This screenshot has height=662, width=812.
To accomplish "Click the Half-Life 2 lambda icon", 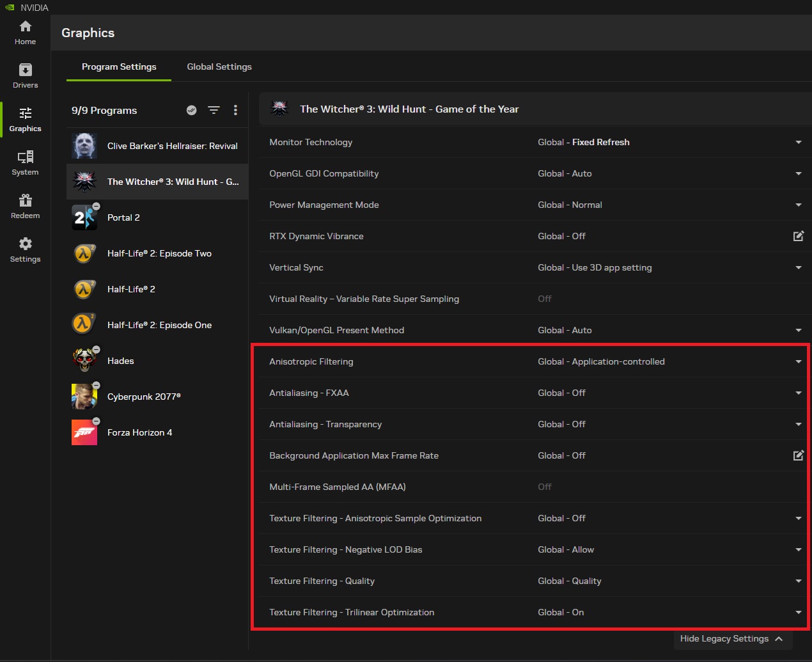I will coord(84,289).
